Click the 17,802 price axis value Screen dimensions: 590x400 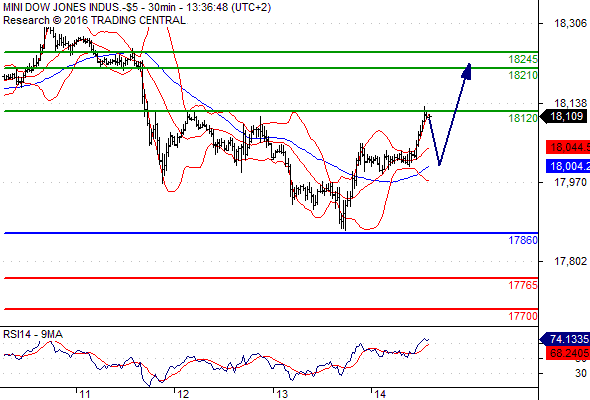click(x=570, y=261)
